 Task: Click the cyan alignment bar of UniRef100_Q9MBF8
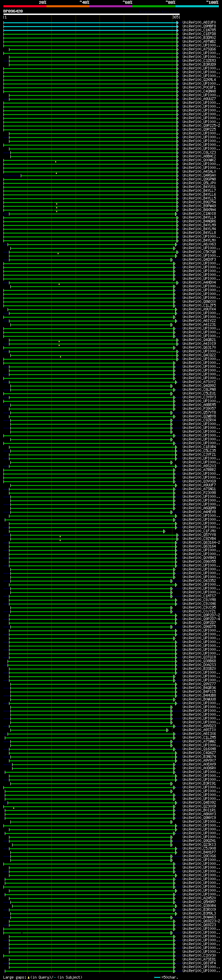[x=91, y=26]
